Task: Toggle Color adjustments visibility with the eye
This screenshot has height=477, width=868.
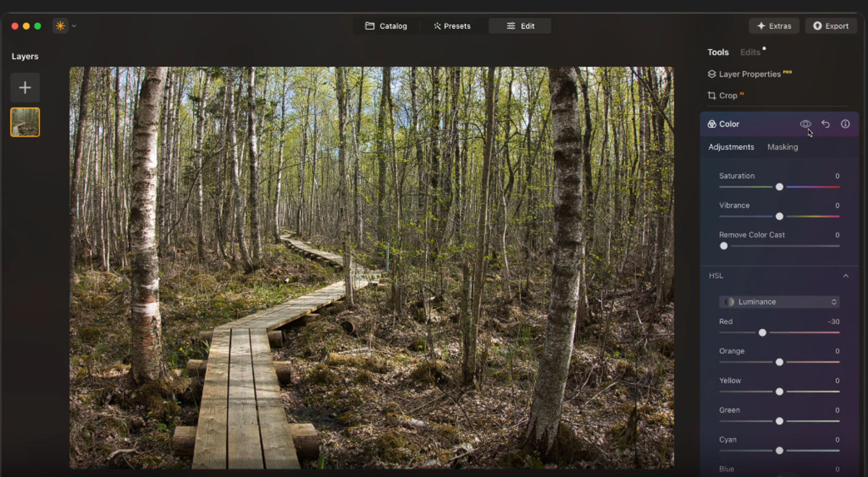Action: (805, 124)
